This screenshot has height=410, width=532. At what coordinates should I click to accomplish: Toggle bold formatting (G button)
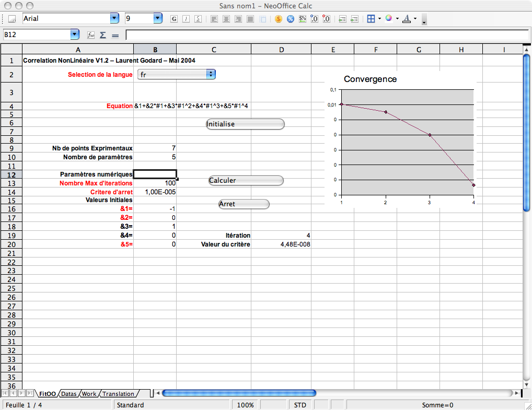click(x=174, y=19)
